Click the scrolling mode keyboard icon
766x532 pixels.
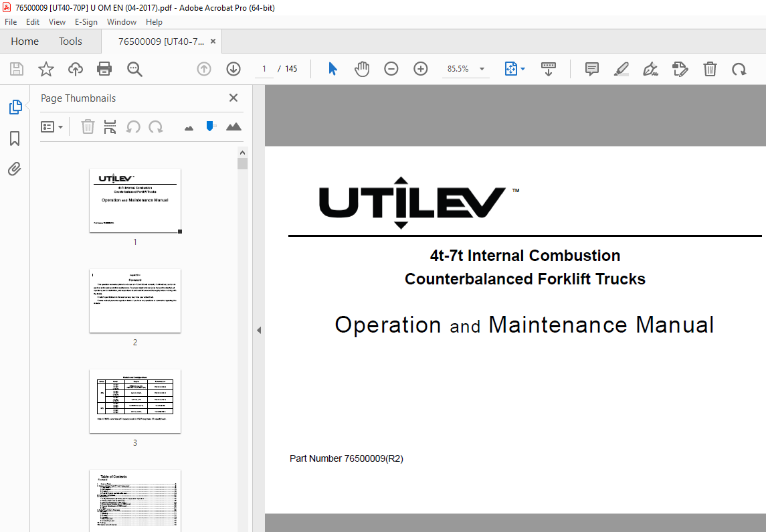click(x=548, y=69)
